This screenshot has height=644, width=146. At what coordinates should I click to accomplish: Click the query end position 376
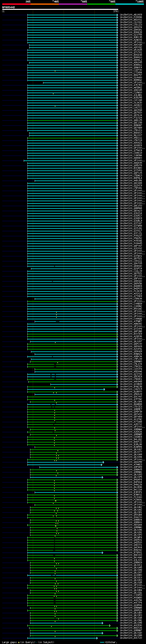115,11
